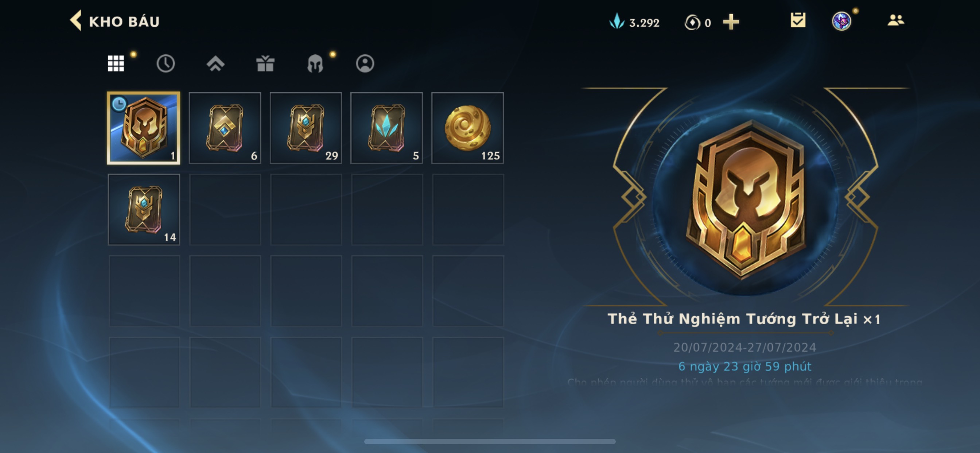
Task: Open the profile avatar filter tab
Action: pos(365,63)
